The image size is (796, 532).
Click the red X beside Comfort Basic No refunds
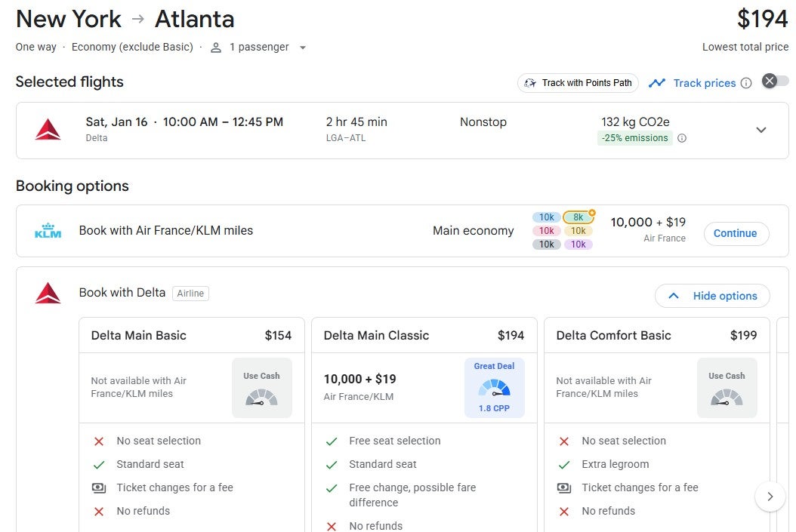564,511
